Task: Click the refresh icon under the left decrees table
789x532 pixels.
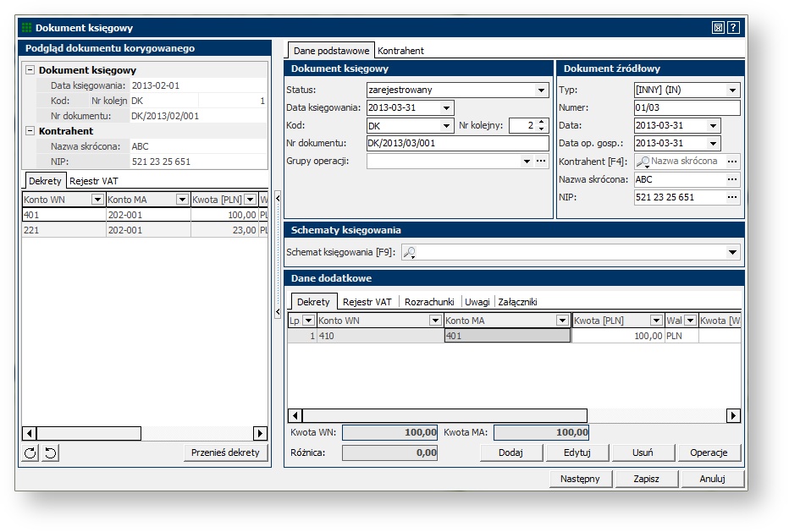Action: coord(30,452)
